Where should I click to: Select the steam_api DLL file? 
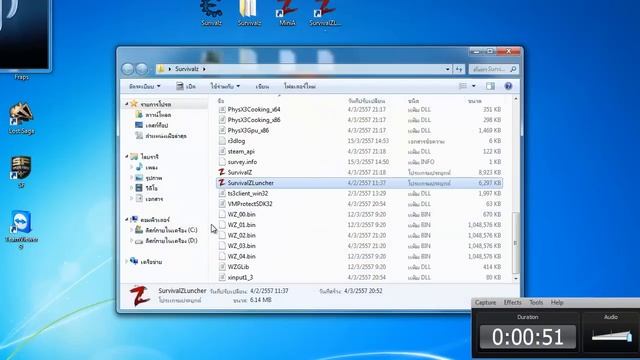click(359, 151)
